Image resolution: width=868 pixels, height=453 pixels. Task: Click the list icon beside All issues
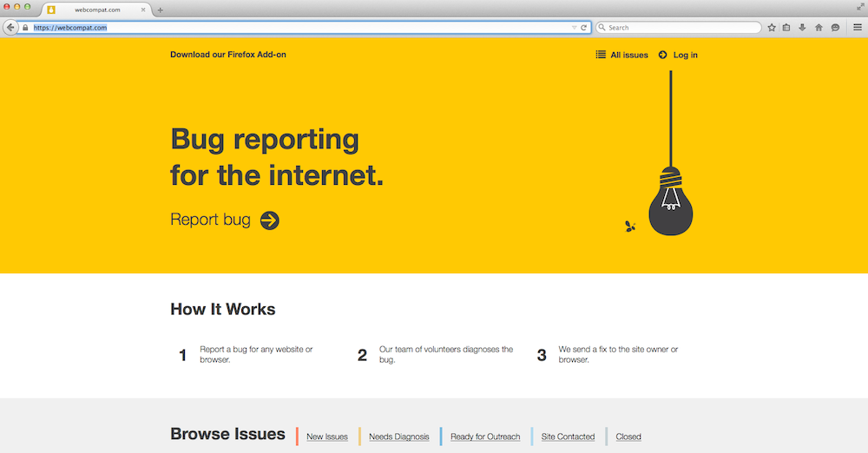tap(601, 55)
